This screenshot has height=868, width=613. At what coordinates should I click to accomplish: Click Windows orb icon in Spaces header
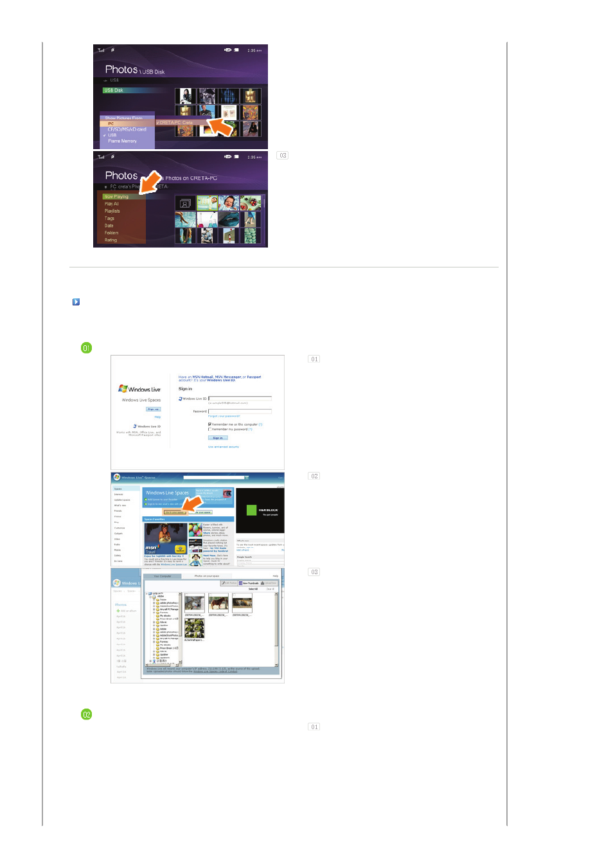click(x=117, y=477)
